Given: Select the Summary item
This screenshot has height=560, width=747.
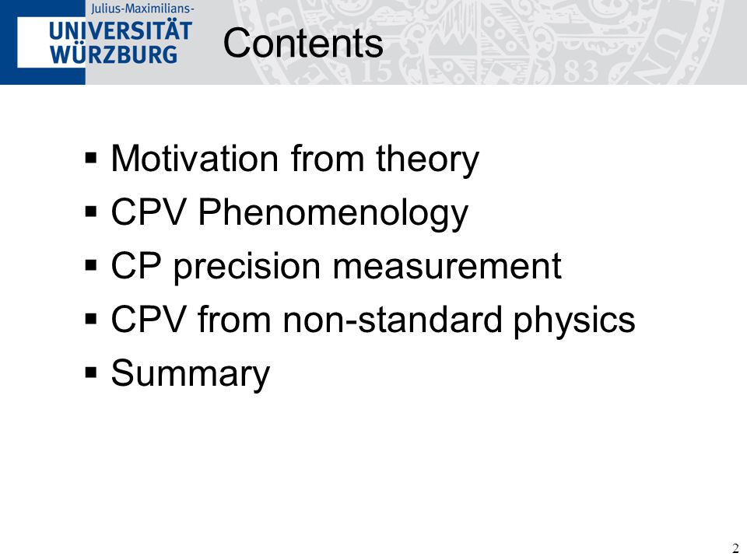Looking at the screenshot, I should [x=191, y=374].
